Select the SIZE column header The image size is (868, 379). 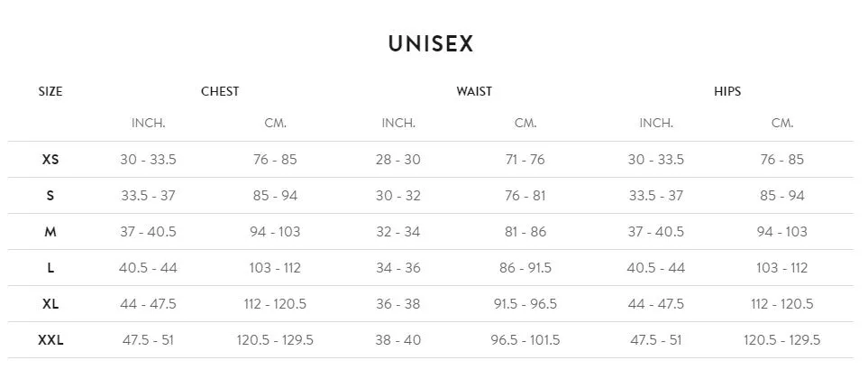[x=50, y=91]
